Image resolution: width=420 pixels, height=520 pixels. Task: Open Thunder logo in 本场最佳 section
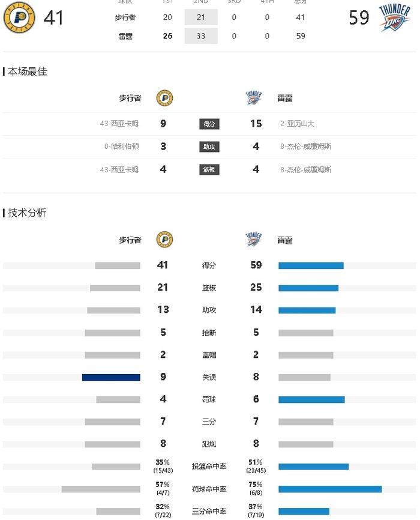pos(254,98)
